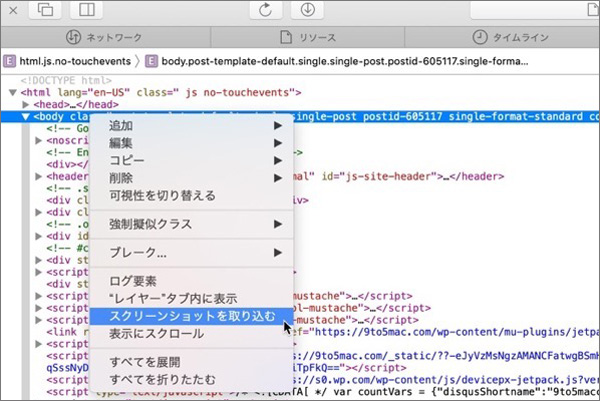This screenshot has height=401, width=600.
Task: Select the タイムライン tab
Action: tap(510, 36)
